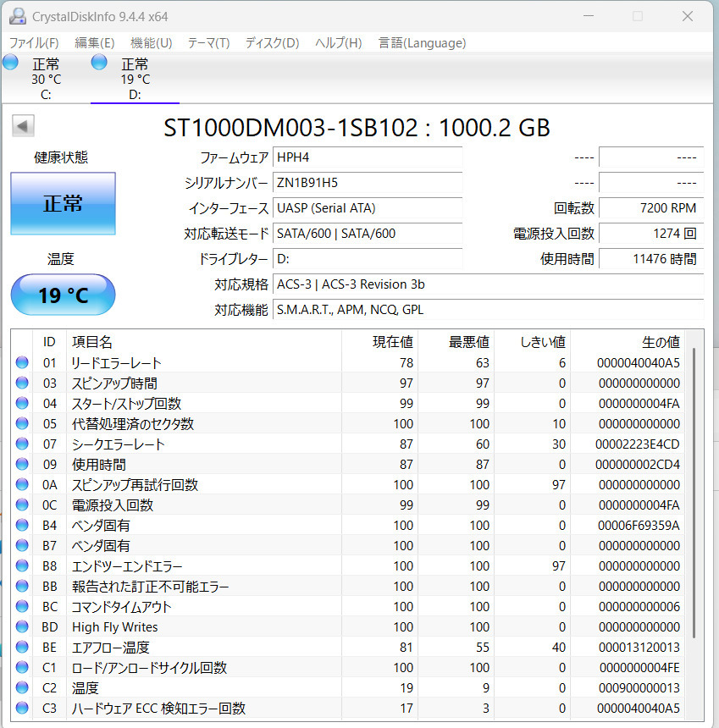Click the row name コマンドタイムアウト
Screen dimensions: 719x728
122,607
